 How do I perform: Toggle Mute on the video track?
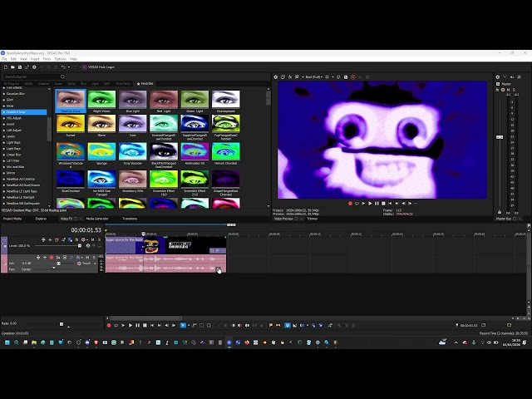[92, 240]
